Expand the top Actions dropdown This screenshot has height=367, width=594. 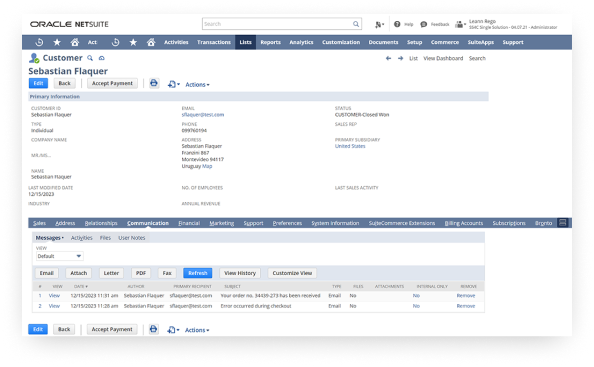(x=197, y=84)
